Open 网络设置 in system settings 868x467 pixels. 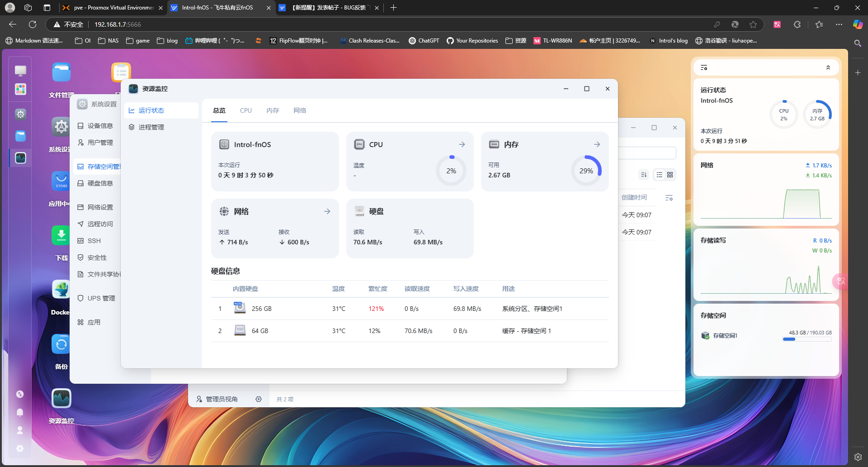[x=97, y=207]
